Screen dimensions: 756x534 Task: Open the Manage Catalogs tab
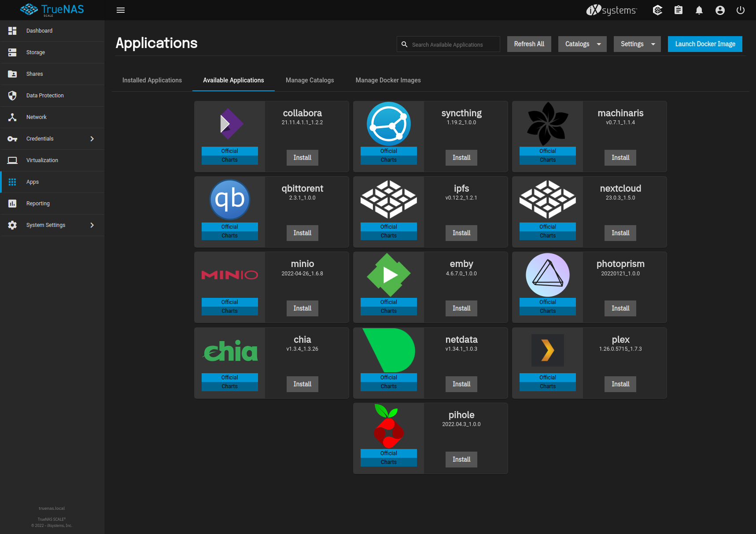click(310, 80)
